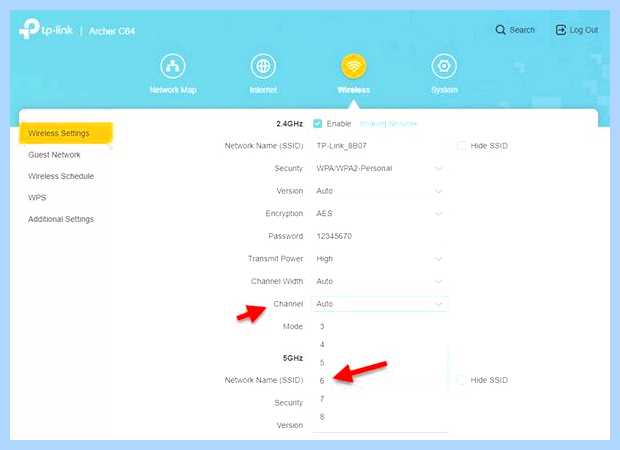Click the Password field showing 12345670
Image resolution: width=620 pixels, height=450 pixels.
point(380,236)
